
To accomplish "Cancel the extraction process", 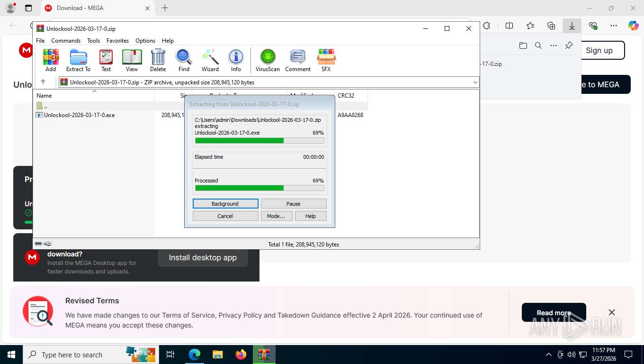I will point(225,216).
